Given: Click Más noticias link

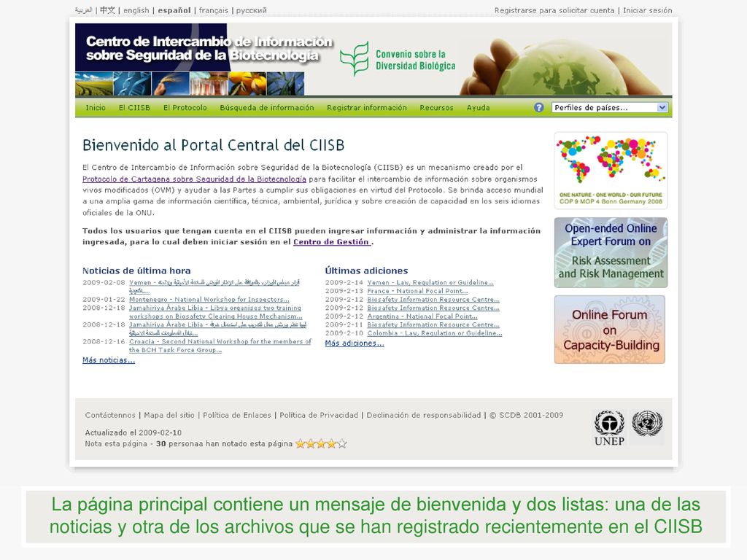Looking at the screenshot, I should [109, 360].
